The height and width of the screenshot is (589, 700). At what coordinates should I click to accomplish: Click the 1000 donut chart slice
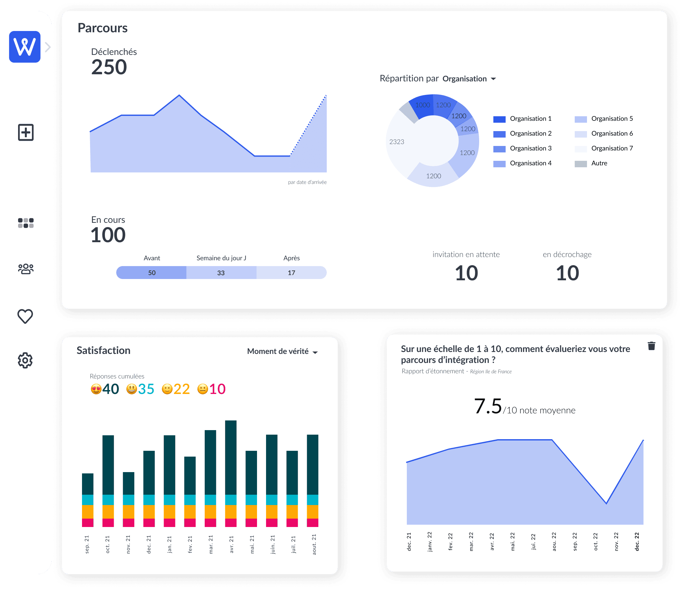click(x=423, y=105)
